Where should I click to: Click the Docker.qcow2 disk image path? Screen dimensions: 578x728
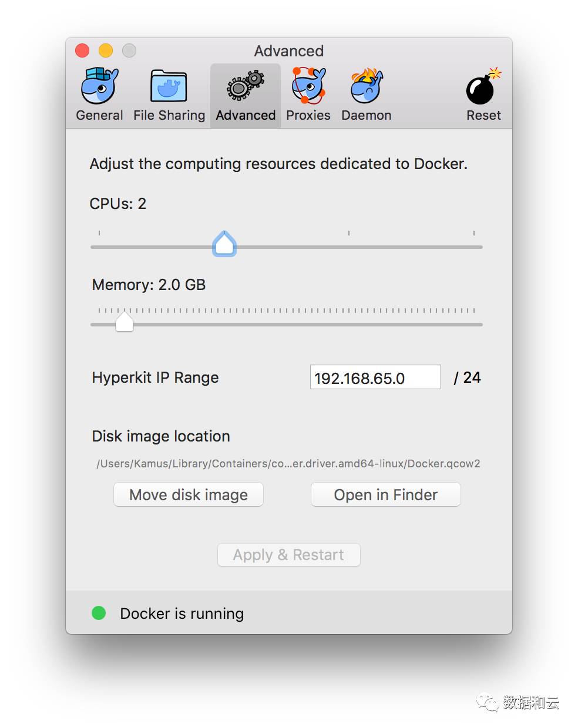point(288,463)
